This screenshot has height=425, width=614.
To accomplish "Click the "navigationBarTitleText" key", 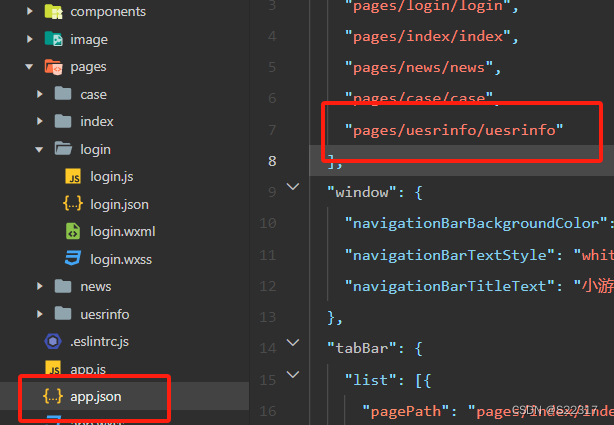I will (450, 286).
